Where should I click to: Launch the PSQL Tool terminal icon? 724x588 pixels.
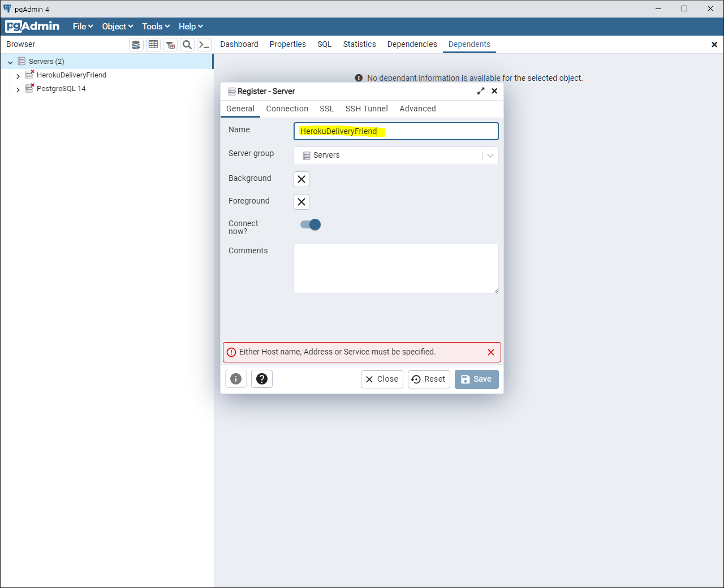[204, 45]
